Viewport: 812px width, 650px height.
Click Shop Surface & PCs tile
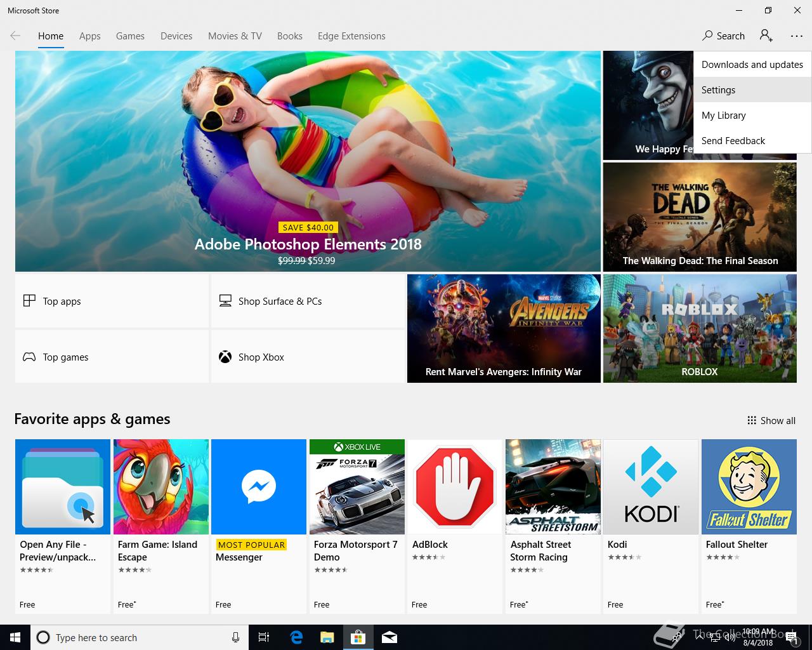point(308,301)
